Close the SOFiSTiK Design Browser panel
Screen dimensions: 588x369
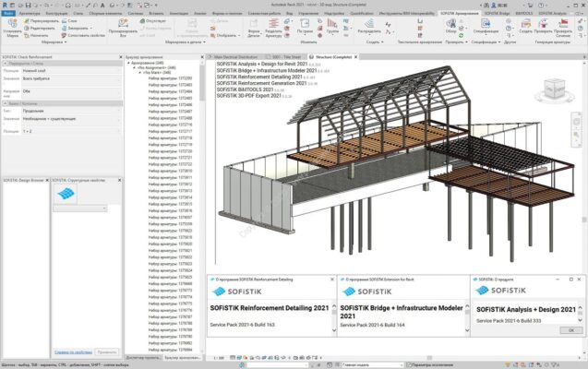click(x=45, y=178)
